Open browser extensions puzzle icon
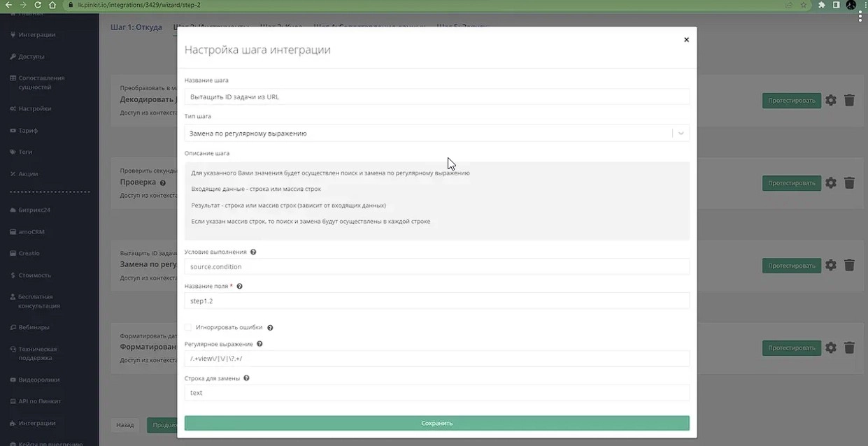Screen dimensions: 868x446 (821, 5)
